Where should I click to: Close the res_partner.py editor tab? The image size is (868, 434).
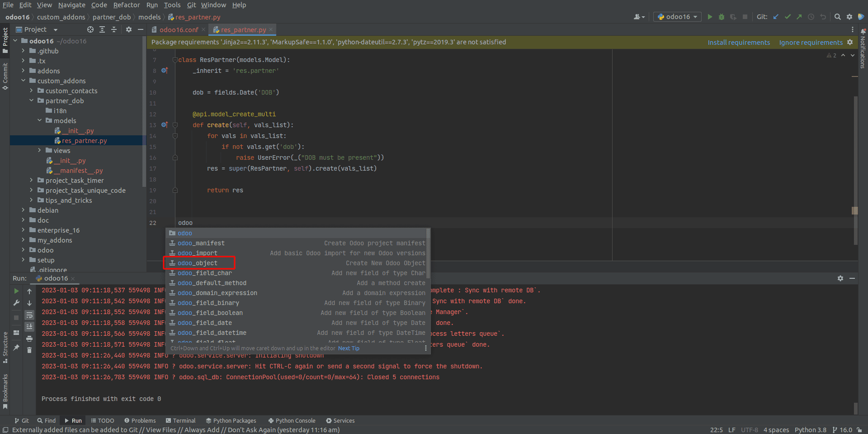pos(271,29)
